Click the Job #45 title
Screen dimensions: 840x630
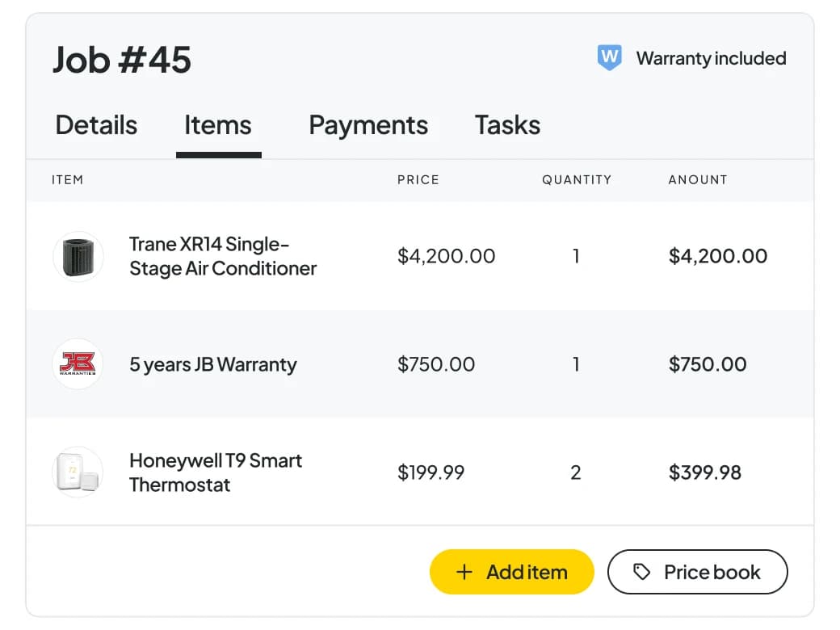pyautogui.click(x=122, y=60)
